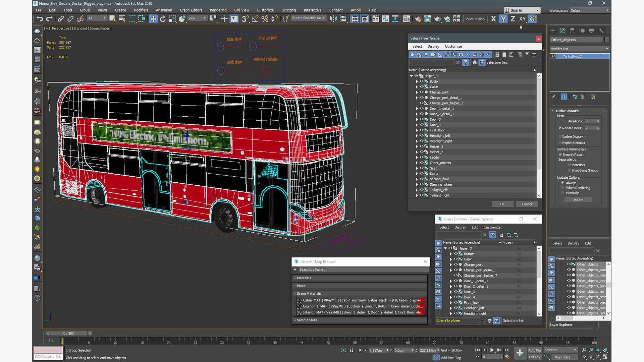Toggle the Percent Snap tool
The image size is (644, 362).
tap(265, 19)
